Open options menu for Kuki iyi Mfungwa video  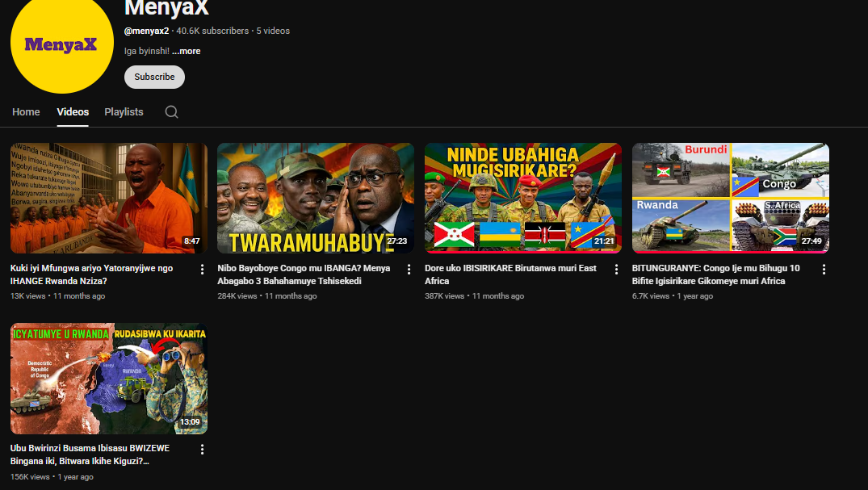point(202,269)
